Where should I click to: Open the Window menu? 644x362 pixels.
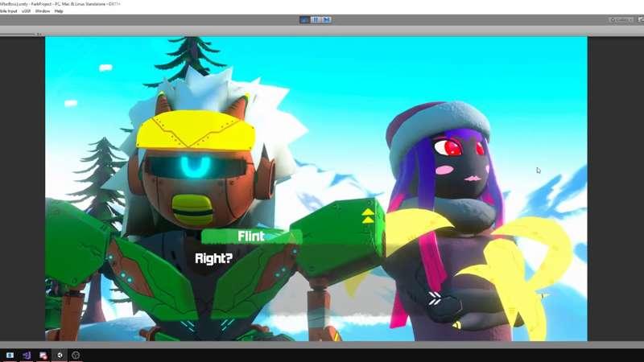point(43,11)
